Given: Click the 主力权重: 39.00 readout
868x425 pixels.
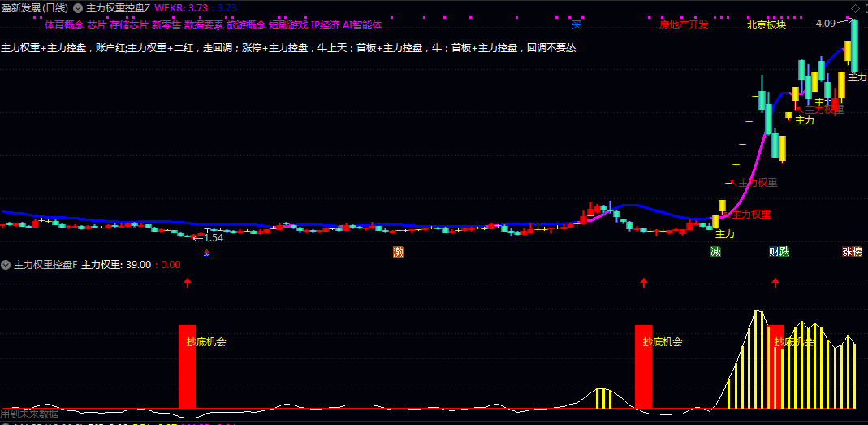Looking at the screenshot, I should pos(116,265).
